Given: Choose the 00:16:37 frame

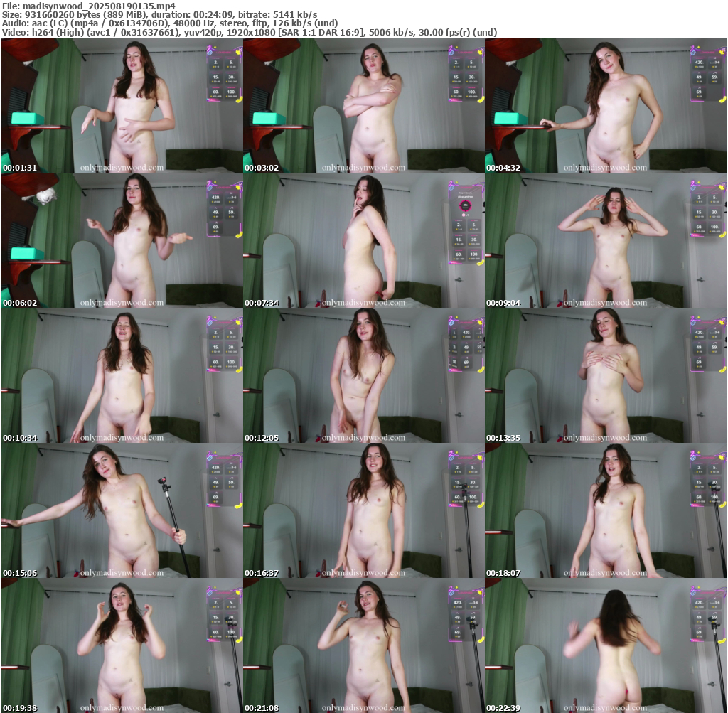Looking at the screenshot, I should tap(364, 510).
